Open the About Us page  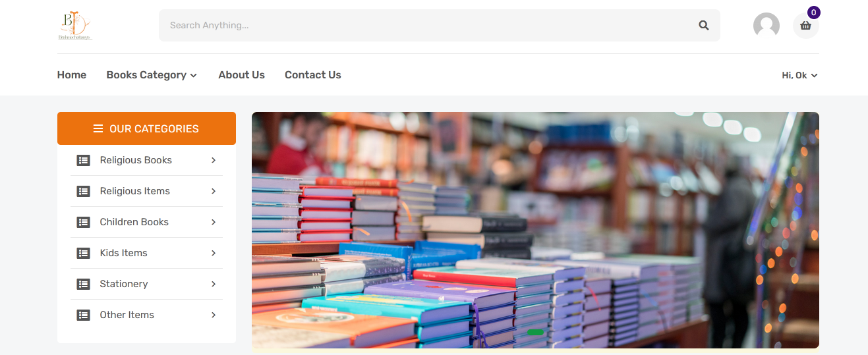click(x=241, y=75)
